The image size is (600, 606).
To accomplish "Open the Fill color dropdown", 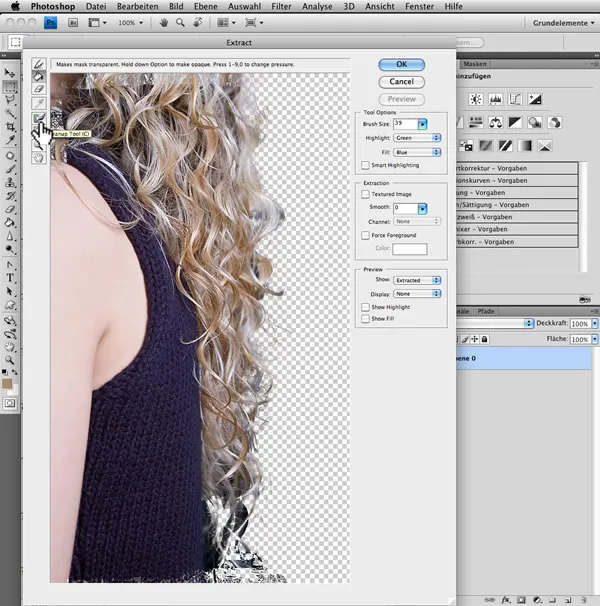I will pyautogui.click(x=417, y=152).
